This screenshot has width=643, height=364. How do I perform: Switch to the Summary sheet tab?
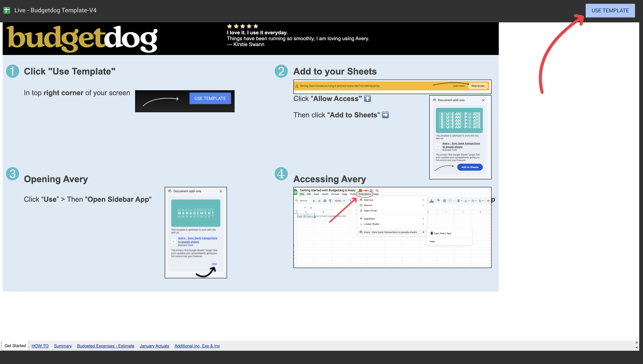[x=63, y=346]
